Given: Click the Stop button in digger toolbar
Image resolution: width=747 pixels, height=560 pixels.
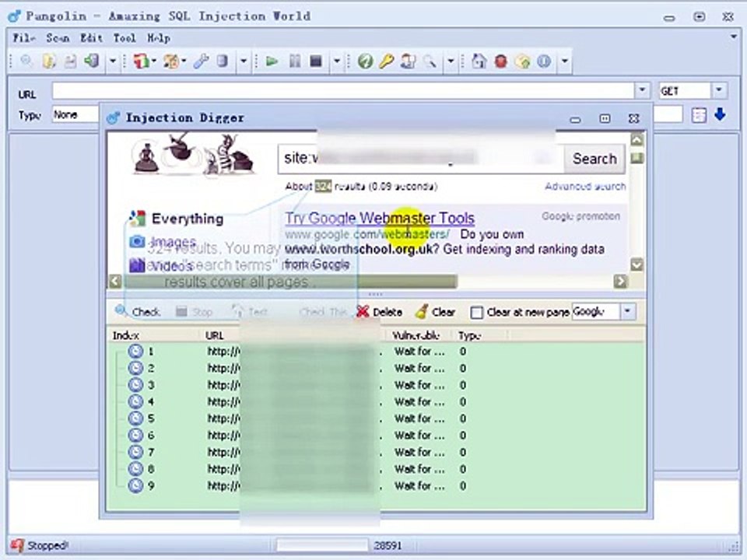Looking at the screenshot, I should [195, 312].
